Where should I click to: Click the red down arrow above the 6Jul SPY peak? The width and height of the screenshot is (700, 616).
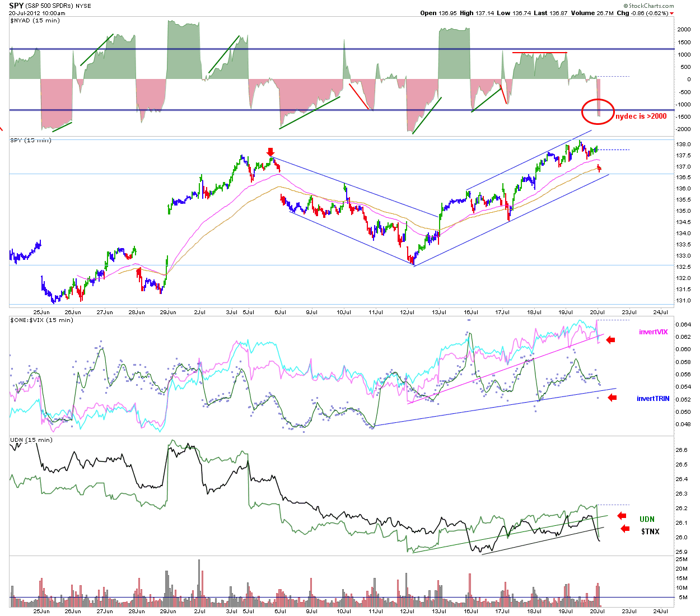270,152
